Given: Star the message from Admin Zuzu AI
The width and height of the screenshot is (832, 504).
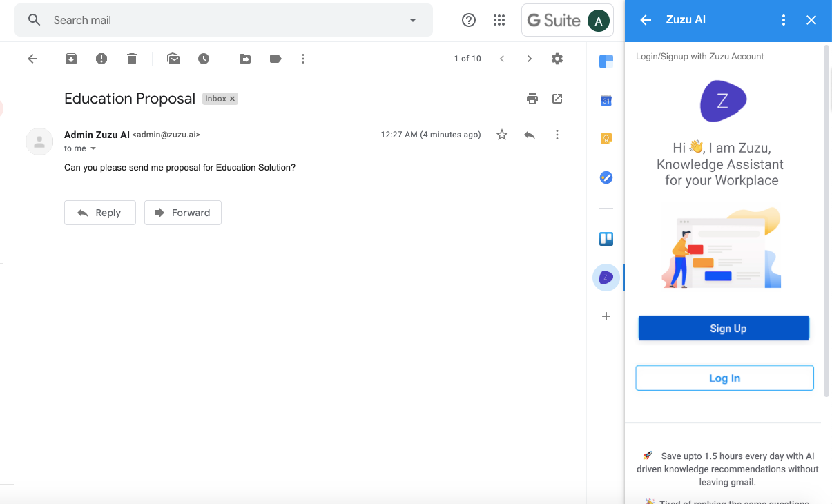Looking at the screenshot, I should click(x=502, y=135).
